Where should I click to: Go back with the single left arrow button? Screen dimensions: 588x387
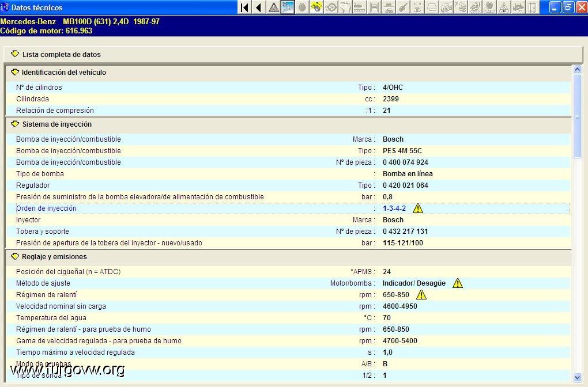pos(259,7)
